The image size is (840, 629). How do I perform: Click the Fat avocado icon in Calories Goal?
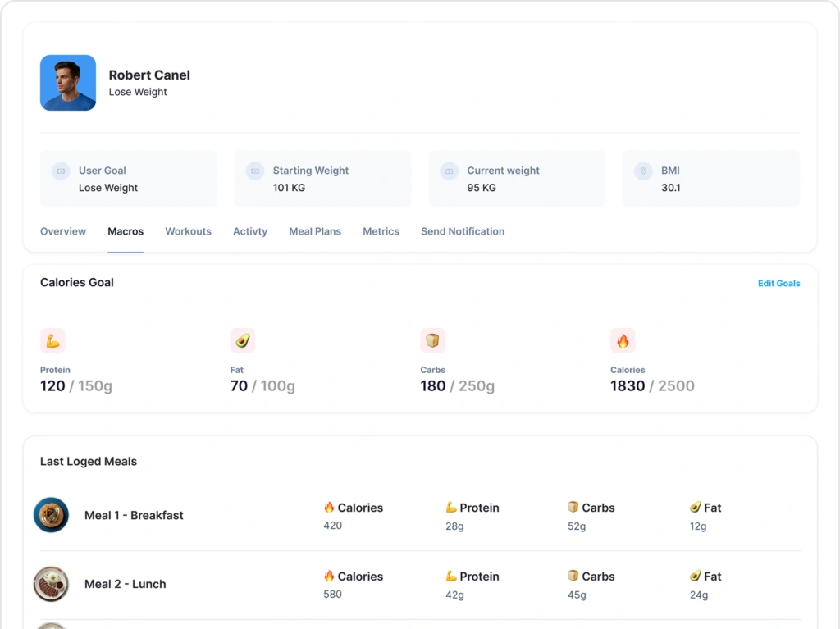(x=243, y=340)
